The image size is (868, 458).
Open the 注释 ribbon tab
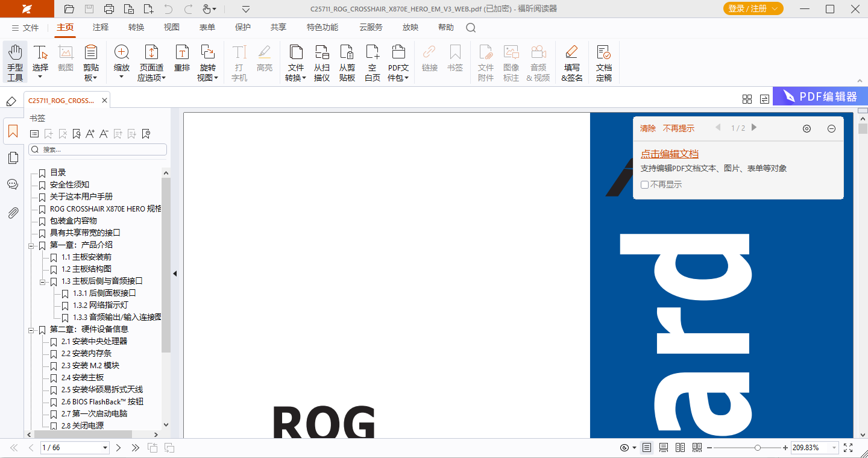pyautogui.click(x=101, y=27)
